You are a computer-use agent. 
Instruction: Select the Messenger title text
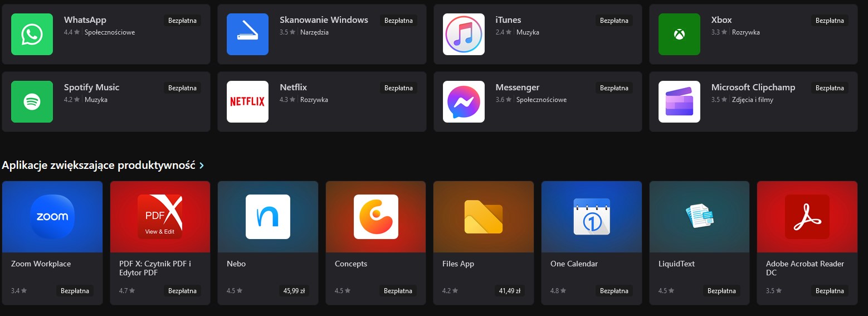coord(518,87)
